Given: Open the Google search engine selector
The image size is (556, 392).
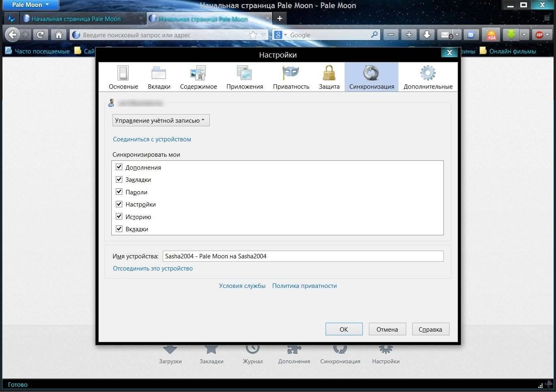Looking at the screenshot, I should 281,35.
